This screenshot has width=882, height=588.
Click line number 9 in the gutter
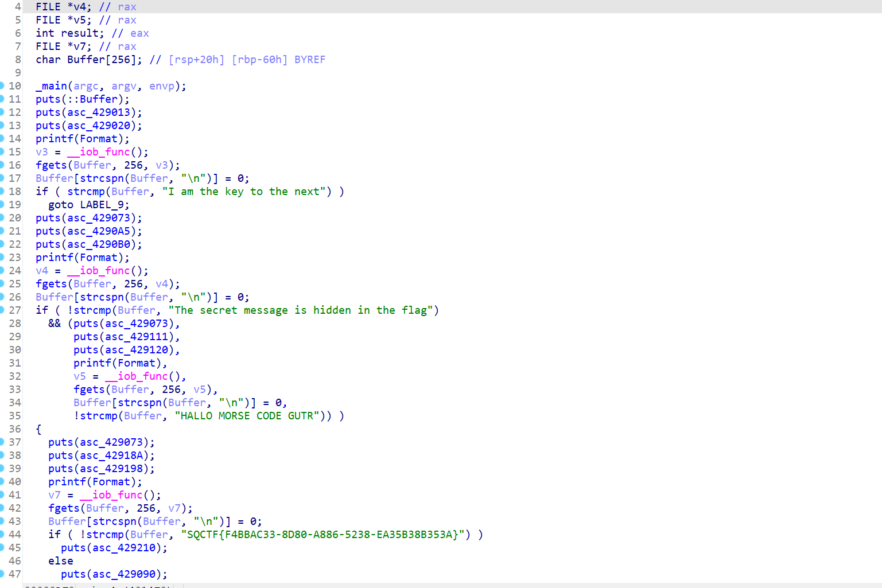pos(18,73)
